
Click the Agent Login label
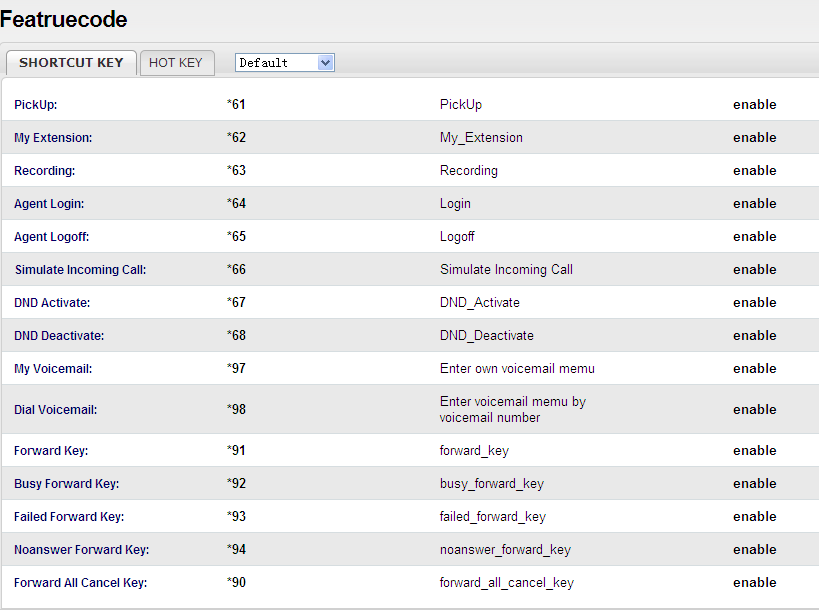[49, 204]
